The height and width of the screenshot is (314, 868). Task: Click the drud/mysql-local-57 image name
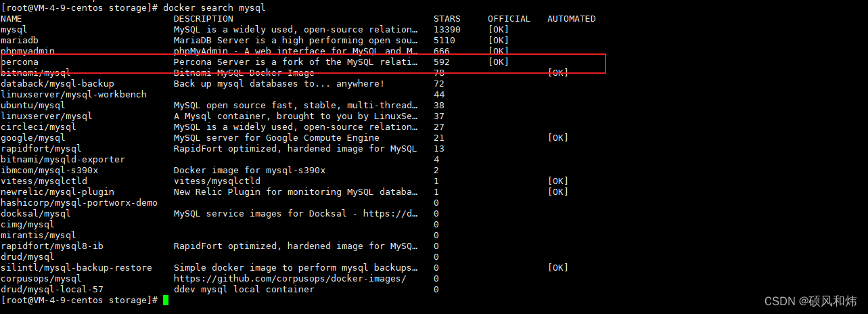(x=52, y=290)
